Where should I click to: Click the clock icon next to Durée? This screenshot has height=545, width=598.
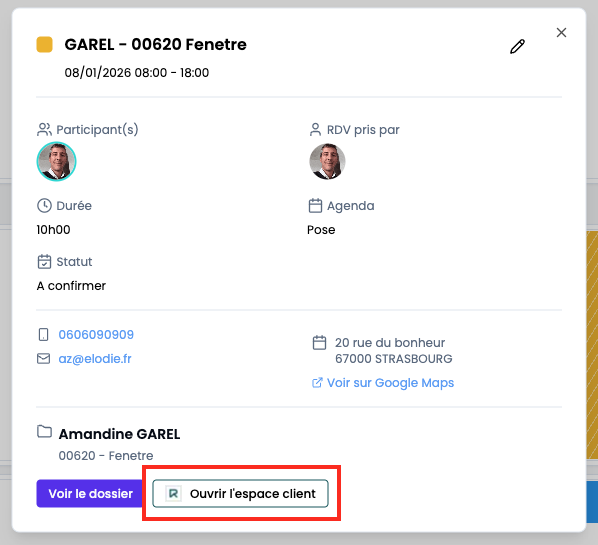point(44,206)
